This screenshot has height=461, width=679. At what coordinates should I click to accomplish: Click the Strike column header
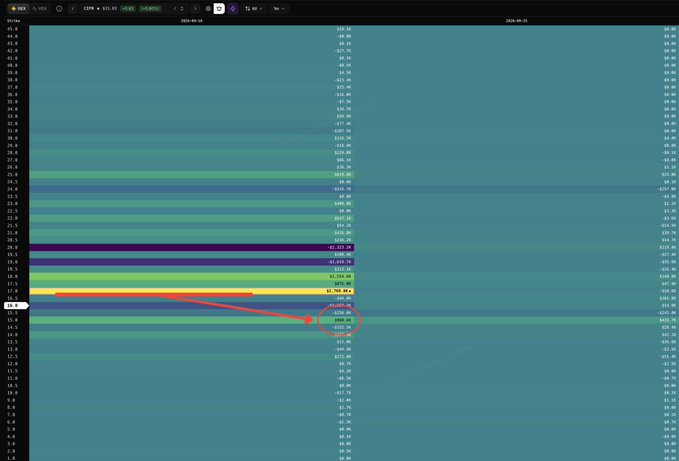[13, 21]
